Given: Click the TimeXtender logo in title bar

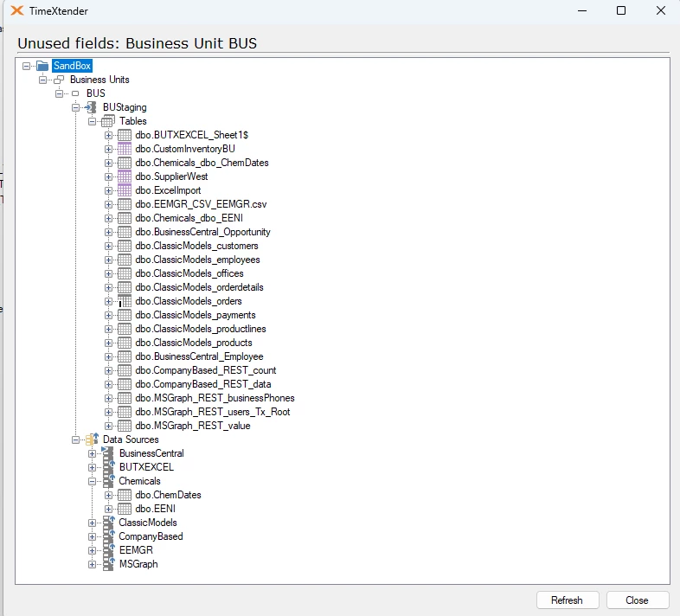Looking at the screenshot, I should (17, 11).
